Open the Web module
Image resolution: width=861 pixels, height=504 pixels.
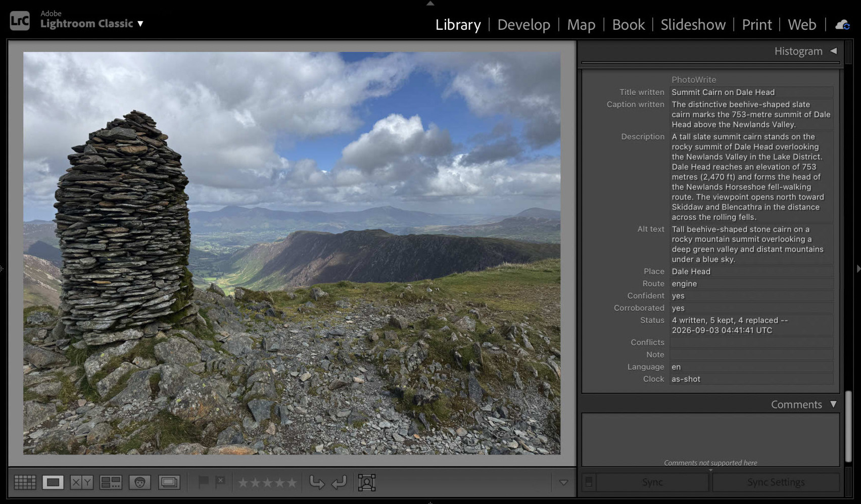pyautogui.click(x=802, y=25)
